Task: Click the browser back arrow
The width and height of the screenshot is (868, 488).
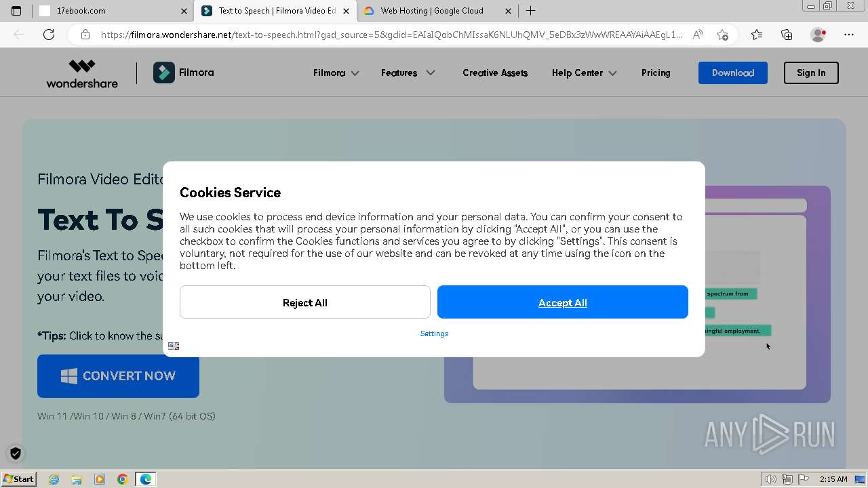Action: tap(19, 35)
